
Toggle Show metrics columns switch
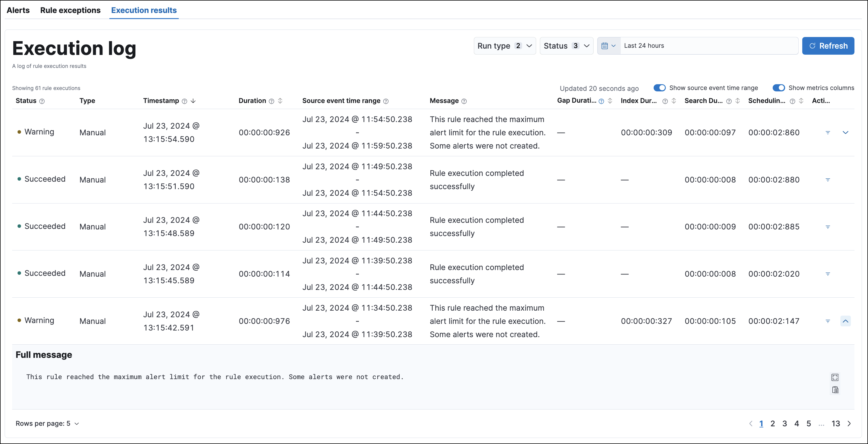coord(780,88)
